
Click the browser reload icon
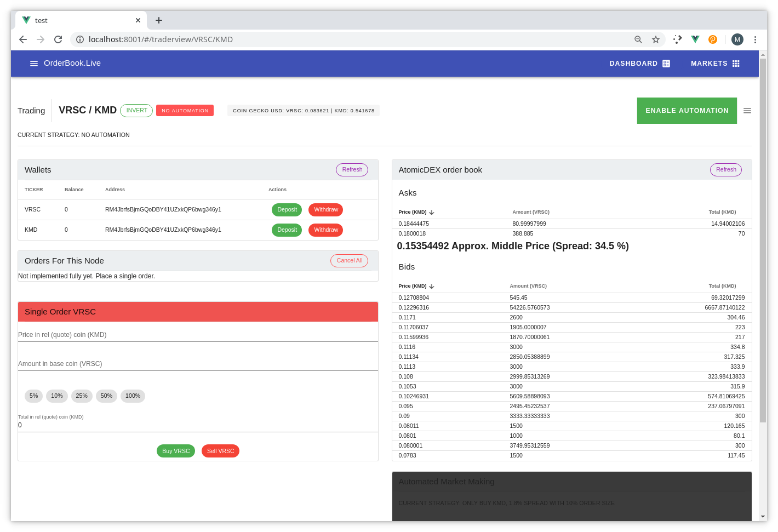58,39
